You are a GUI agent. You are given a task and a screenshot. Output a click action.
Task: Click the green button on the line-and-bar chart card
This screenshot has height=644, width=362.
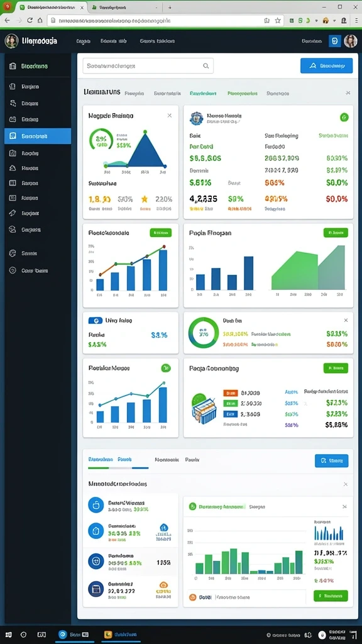(161, 233)
